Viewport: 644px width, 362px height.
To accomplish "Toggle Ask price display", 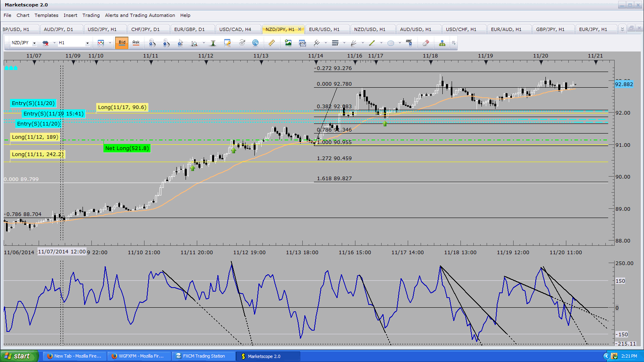I will pos(136,43).
